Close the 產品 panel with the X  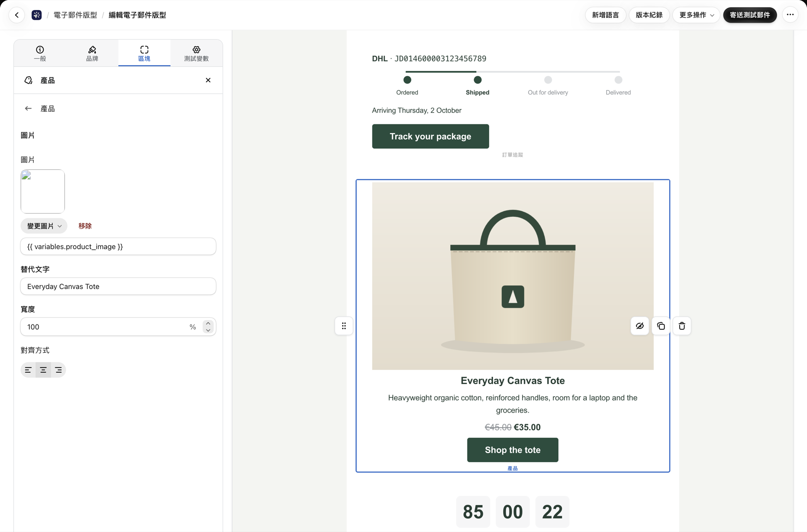[208, 80]
